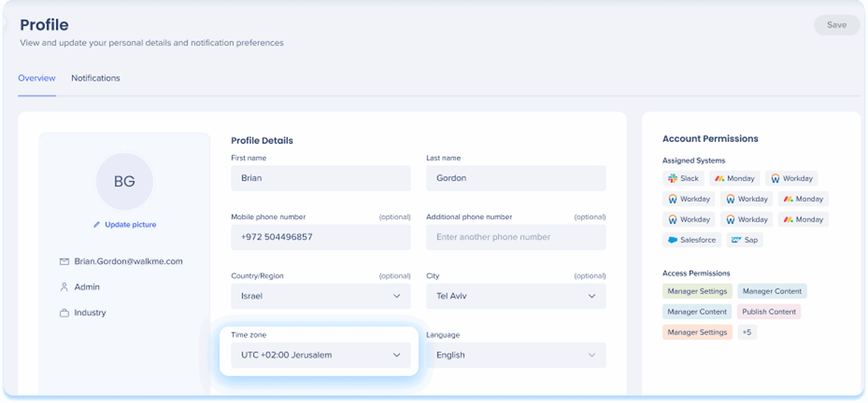Click the first Monday system chip
This screenshot has height=403, width=868.
coord(734,178)
